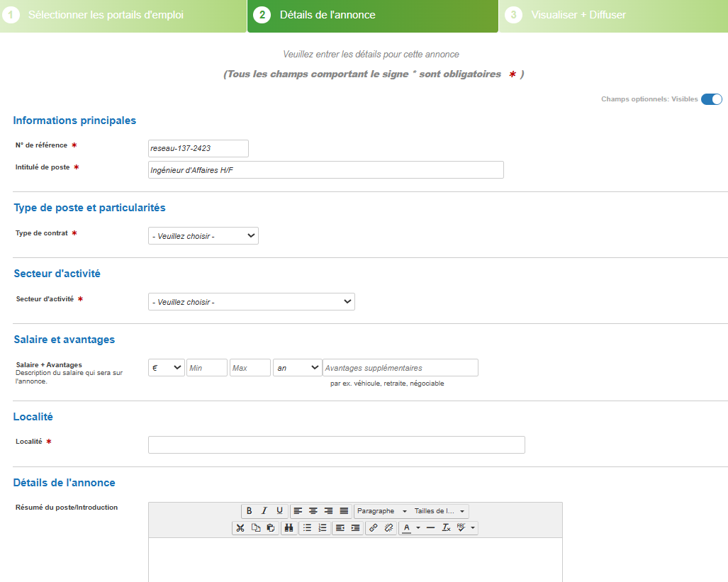Center align text in the editor
The image size is (728, 582).
pos(313,511)
